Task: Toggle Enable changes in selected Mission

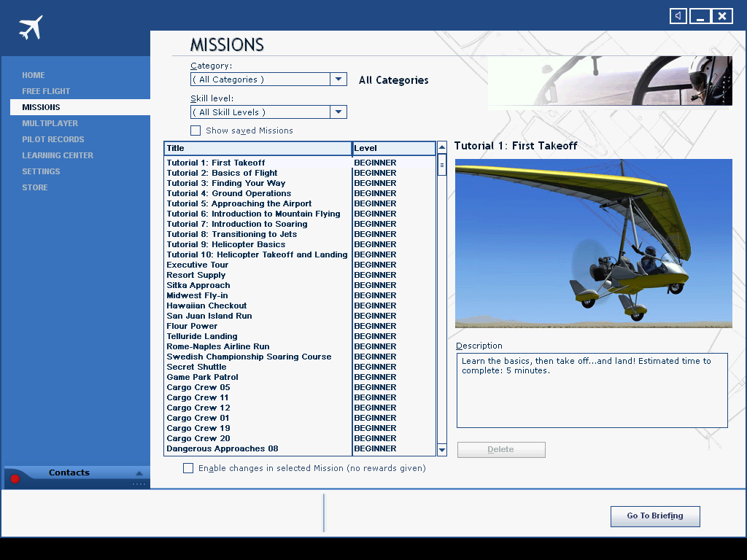Action: (188, 468)
